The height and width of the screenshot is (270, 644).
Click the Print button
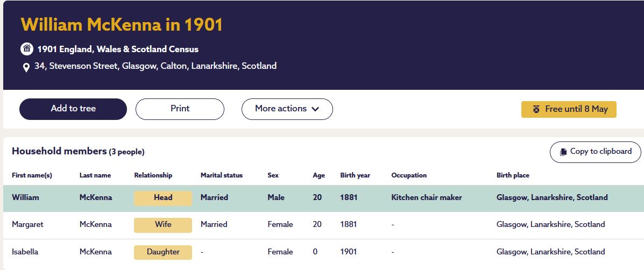tap(180, 109)
